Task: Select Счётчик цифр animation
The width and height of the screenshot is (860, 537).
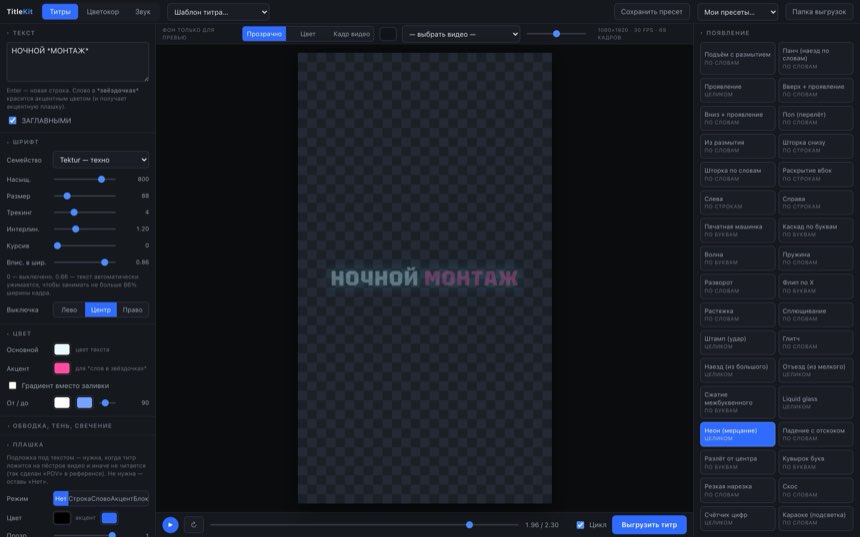Action: 737,518
